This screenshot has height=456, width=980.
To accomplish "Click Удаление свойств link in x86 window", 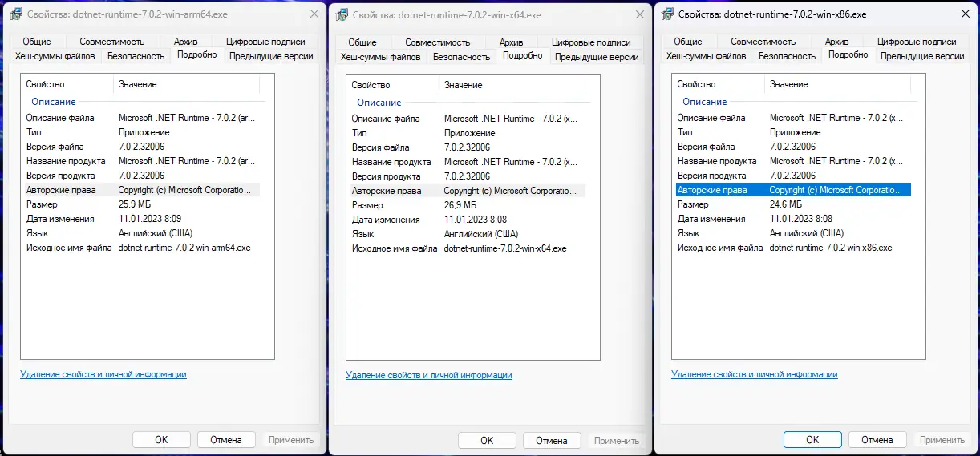I will tap(754, 374).
